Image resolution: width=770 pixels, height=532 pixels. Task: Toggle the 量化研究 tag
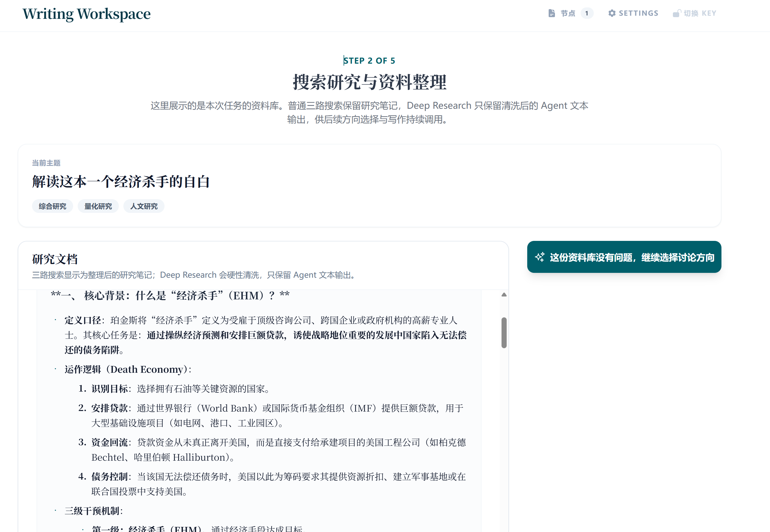pos(98,206)
